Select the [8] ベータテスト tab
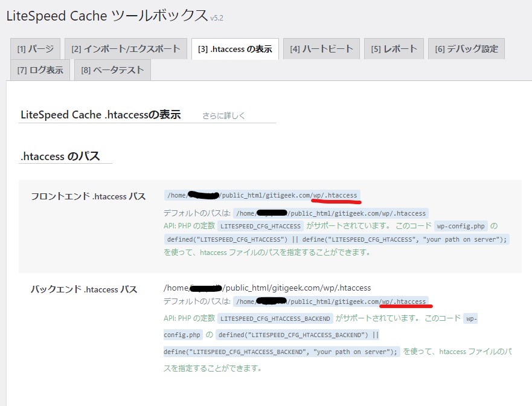The image size is (532, 406). point(112,70)
